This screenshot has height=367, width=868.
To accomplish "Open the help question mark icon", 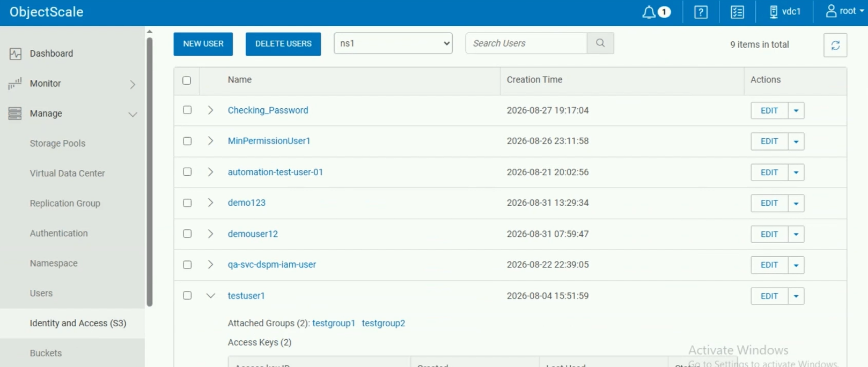I will click(x=701, y=12).
